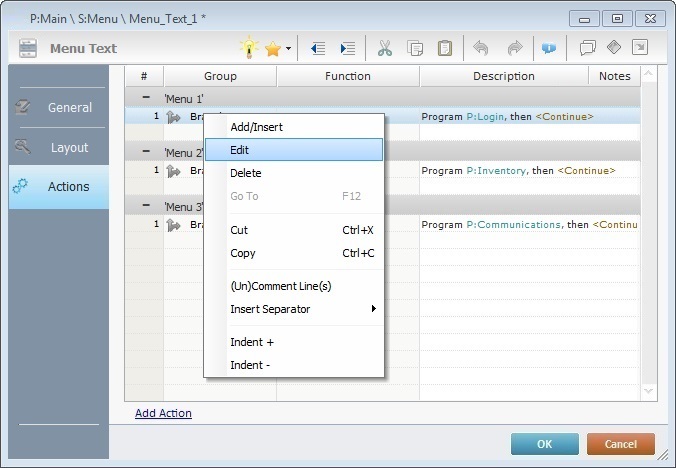This screenshot has width=676, height=468.
Task: Click the lightbulb hints icon
Action: (248, 48)
